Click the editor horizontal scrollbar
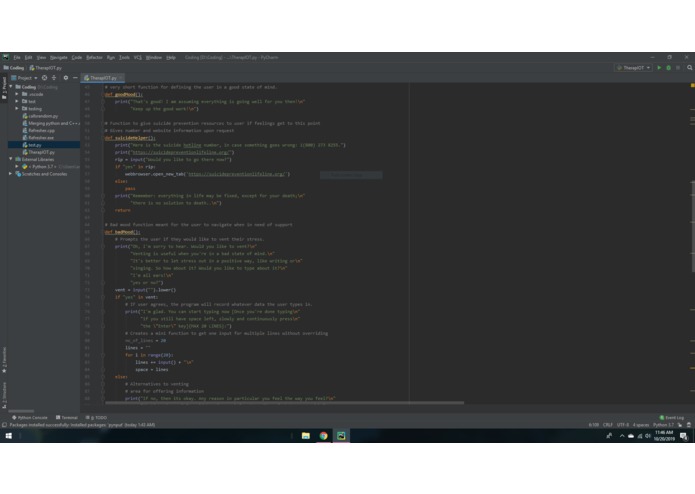The width and height of the screenshot is (695, 494). [x=285, y=403]
